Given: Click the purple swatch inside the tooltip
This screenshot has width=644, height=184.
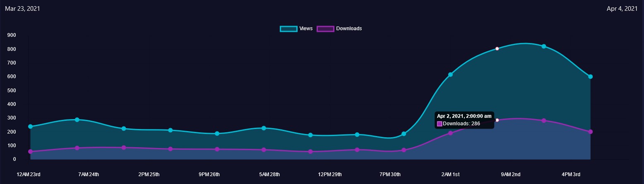Looking at the screenshot, I should pos(440,124).
